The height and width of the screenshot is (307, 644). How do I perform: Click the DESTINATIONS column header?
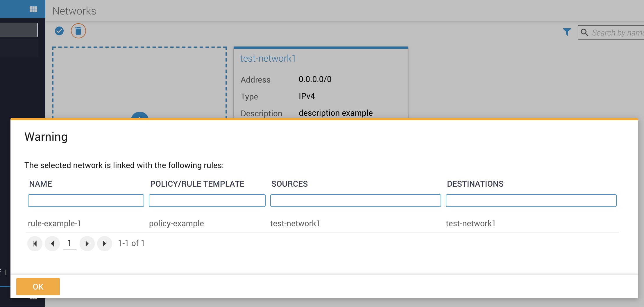coord(475,184)
